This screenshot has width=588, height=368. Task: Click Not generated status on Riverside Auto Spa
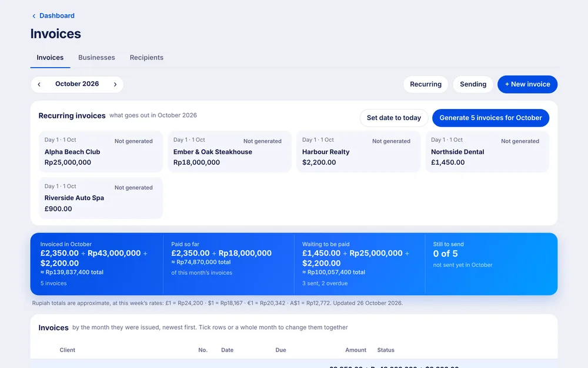coord(133,188)
